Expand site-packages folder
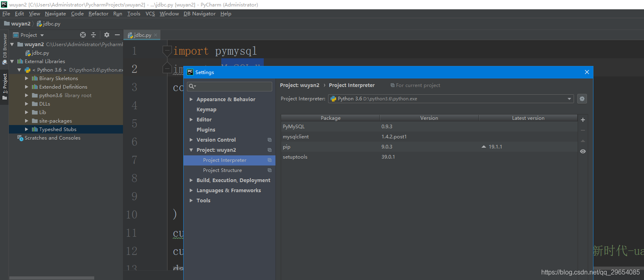Viewport: 644px width, 280px height. [x=27, y=121]
